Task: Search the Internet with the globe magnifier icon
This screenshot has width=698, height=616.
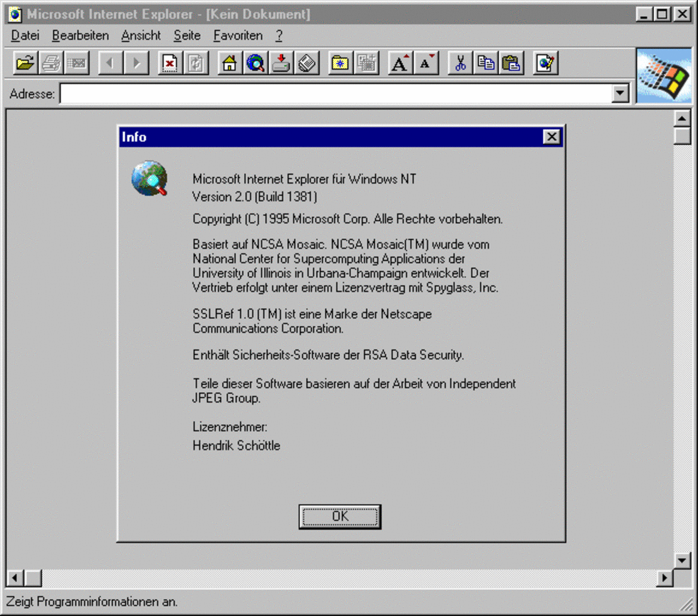Action: click(256, 63)
